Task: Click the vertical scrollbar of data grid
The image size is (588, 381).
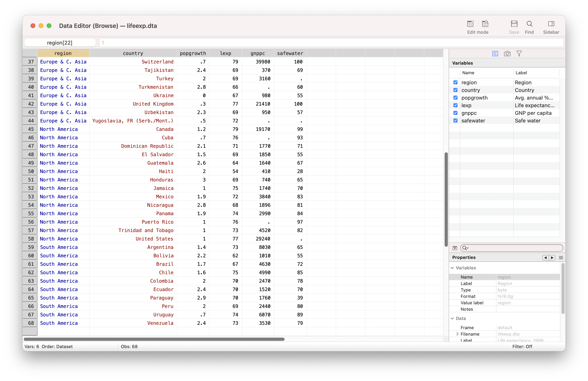Action: (446, 200)
